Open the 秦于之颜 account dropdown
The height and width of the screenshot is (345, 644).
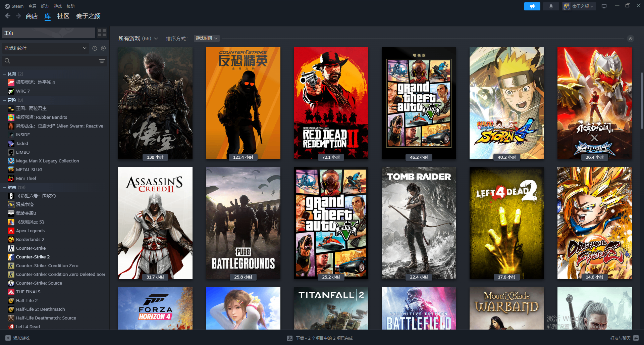[x=579, y=6]
